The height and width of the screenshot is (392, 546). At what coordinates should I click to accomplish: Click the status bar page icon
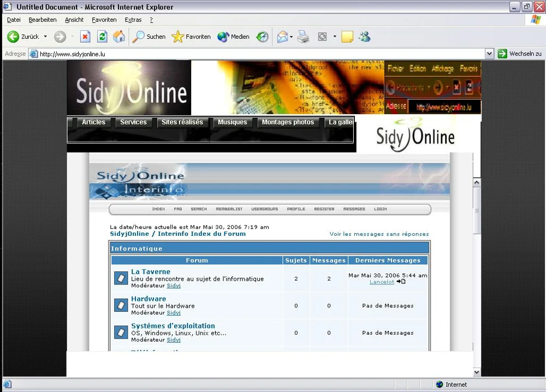[7, 384]
